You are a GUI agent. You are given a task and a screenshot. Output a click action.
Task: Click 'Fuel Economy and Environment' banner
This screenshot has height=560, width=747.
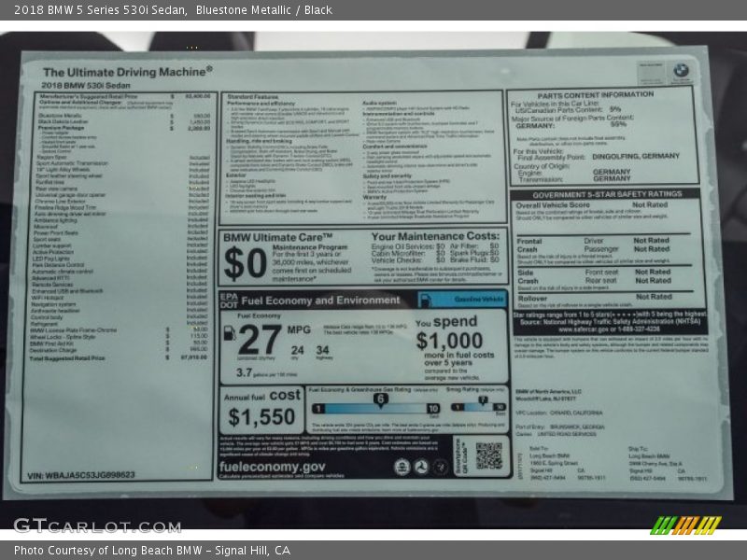point(320,301)
